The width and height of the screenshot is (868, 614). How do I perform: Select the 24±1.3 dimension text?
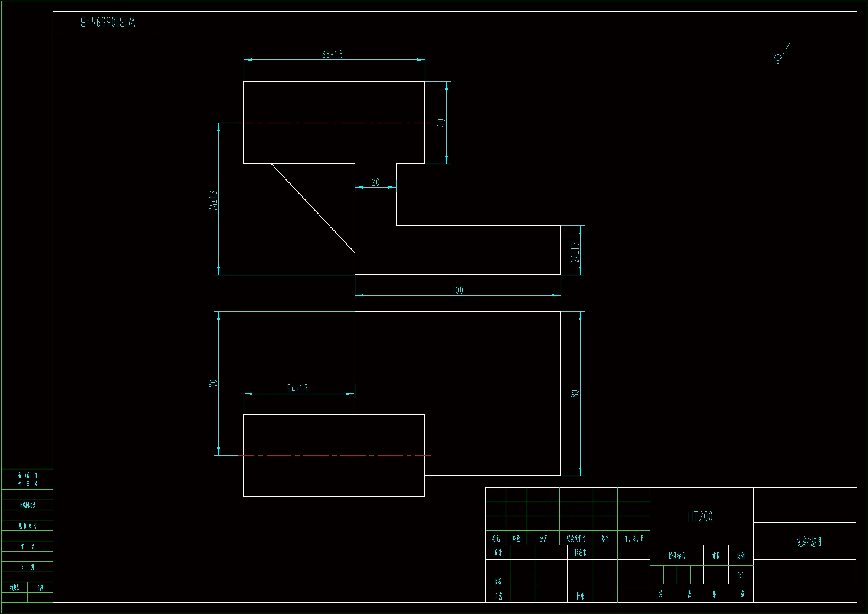[575, 252]
